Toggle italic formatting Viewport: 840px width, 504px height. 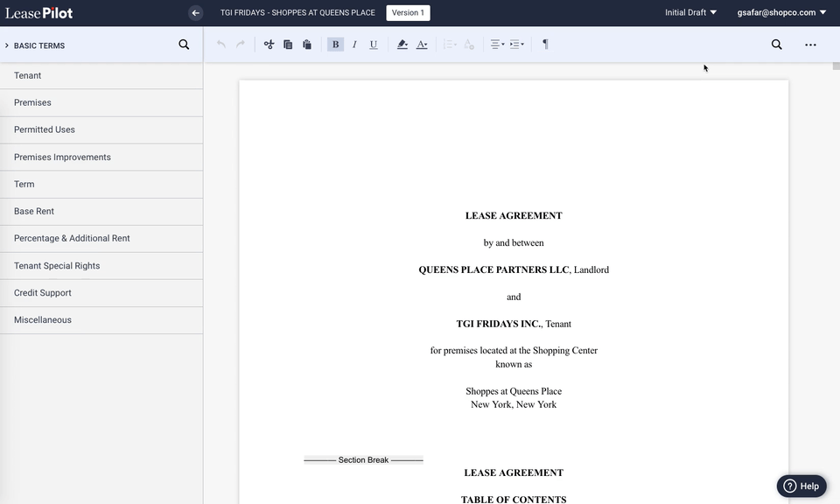(354, 45)
